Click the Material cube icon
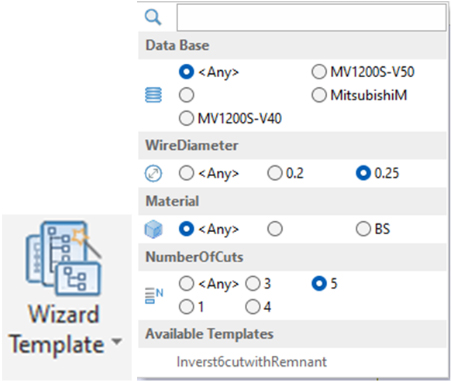The height and width of the screenshot is (381, 451). (153, 230)
